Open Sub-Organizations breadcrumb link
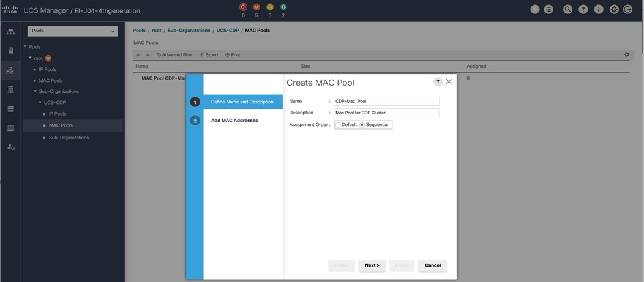This screenshot has height=282, width=644. click(x=189, y=31)
